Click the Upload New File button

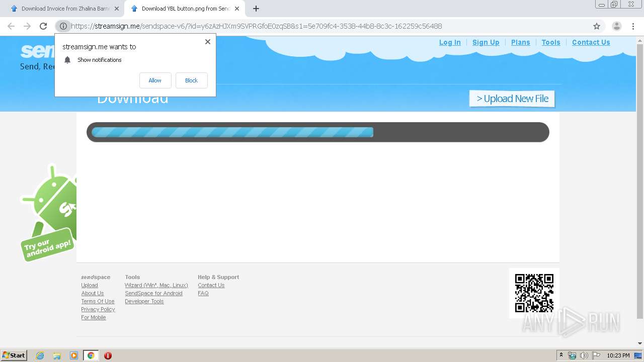tap(512, 99)
